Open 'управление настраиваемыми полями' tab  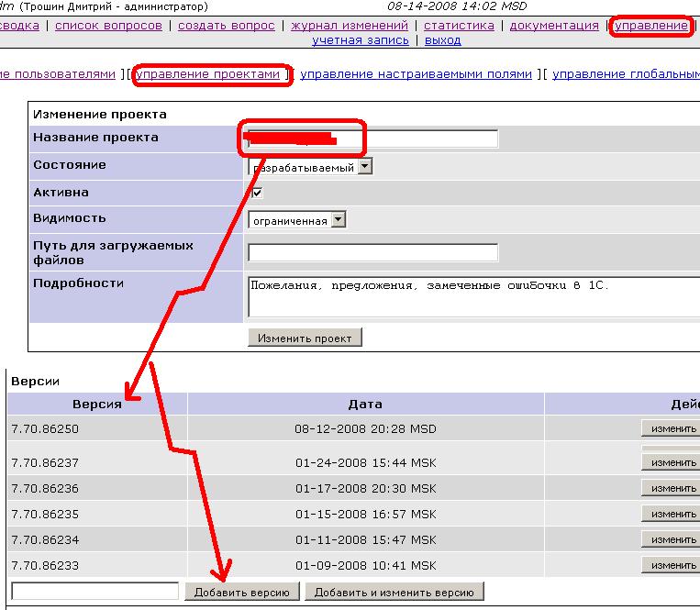[x=416, y=73]
